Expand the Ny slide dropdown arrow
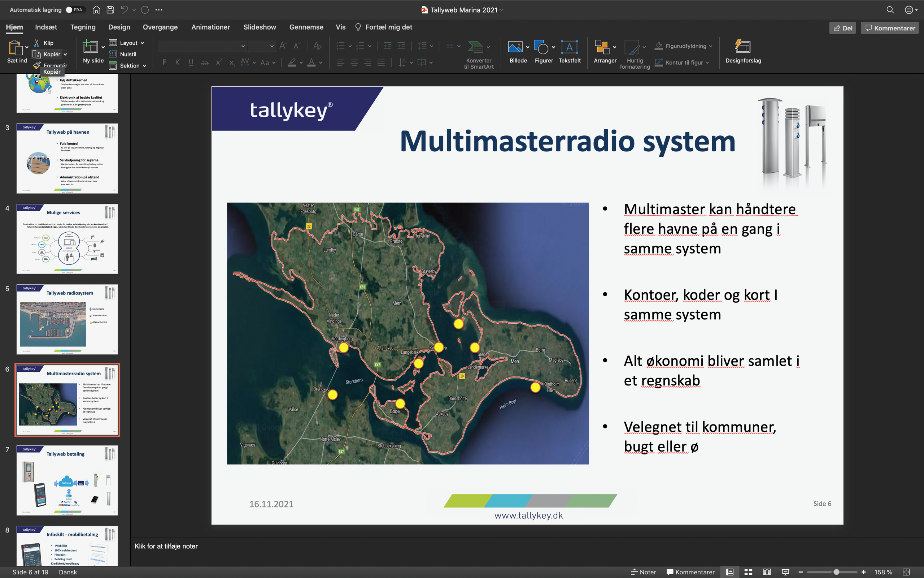 click(x=103, y=47)
